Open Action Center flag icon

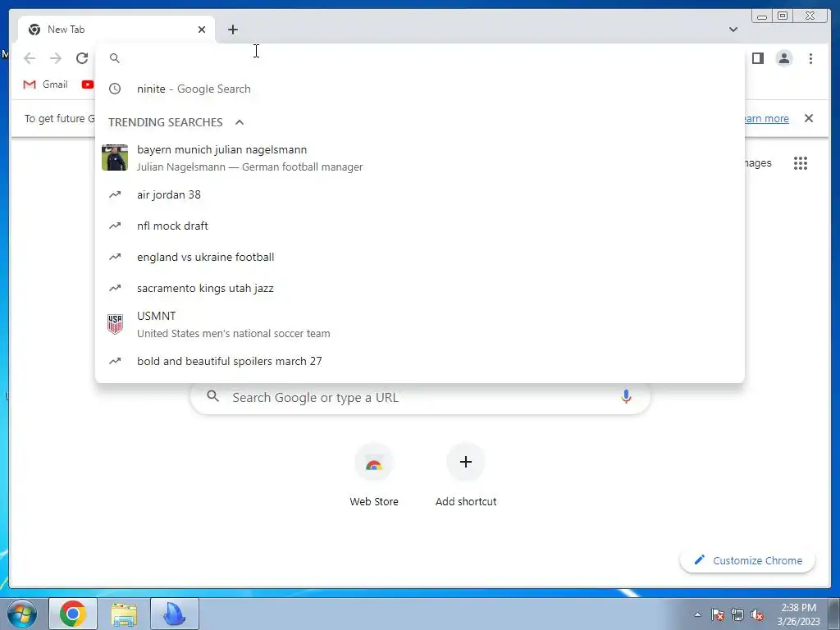click(x=718, y=614)
